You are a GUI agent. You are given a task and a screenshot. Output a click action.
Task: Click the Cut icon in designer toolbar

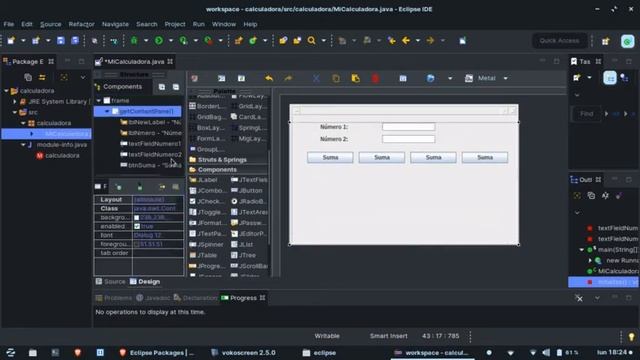point(316,78)
